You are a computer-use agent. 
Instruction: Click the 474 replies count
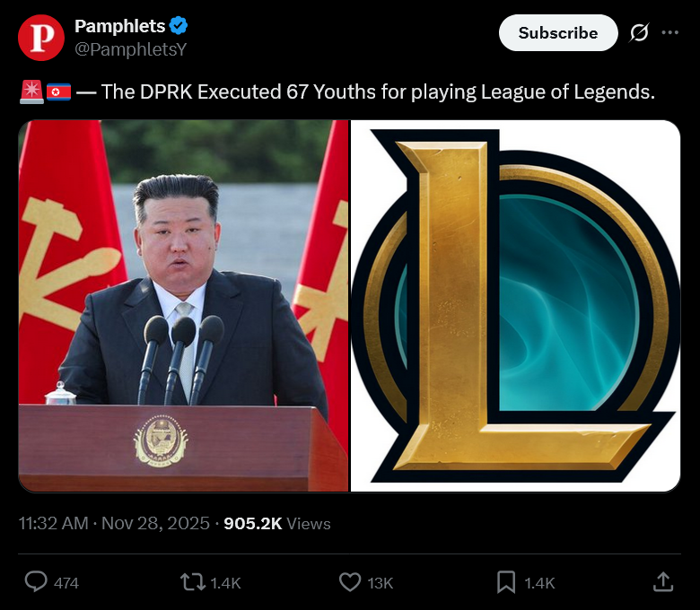[66, 583]
